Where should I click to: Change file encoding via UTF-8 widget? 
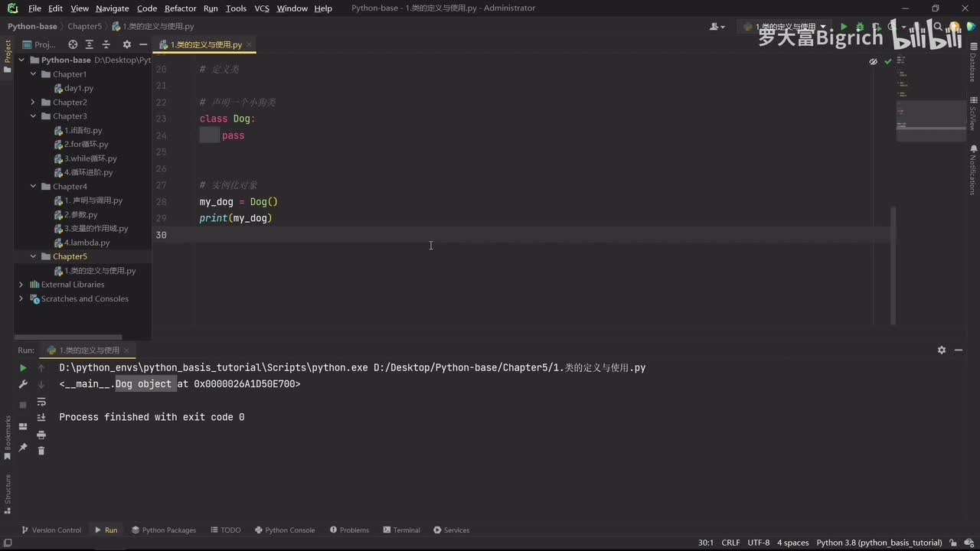click(x=759, y=543)
